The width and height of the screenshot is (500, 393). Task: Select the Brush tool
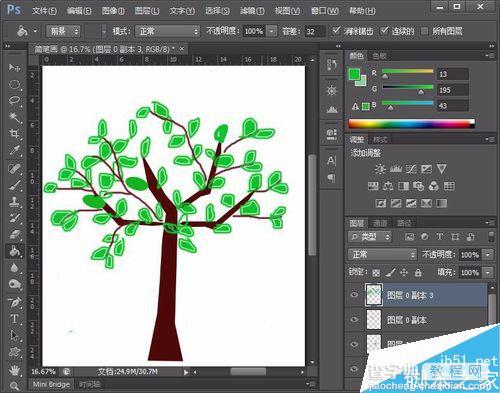point(14,185)
